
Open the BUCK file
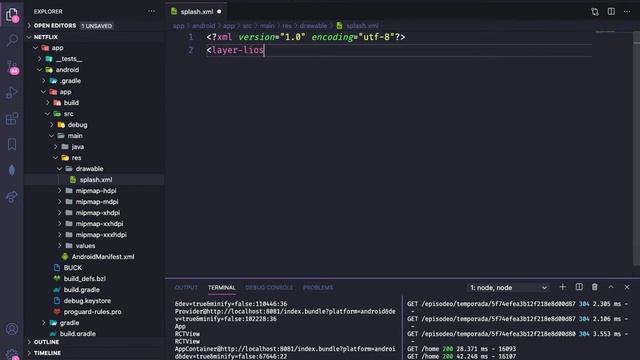(72, 268)
